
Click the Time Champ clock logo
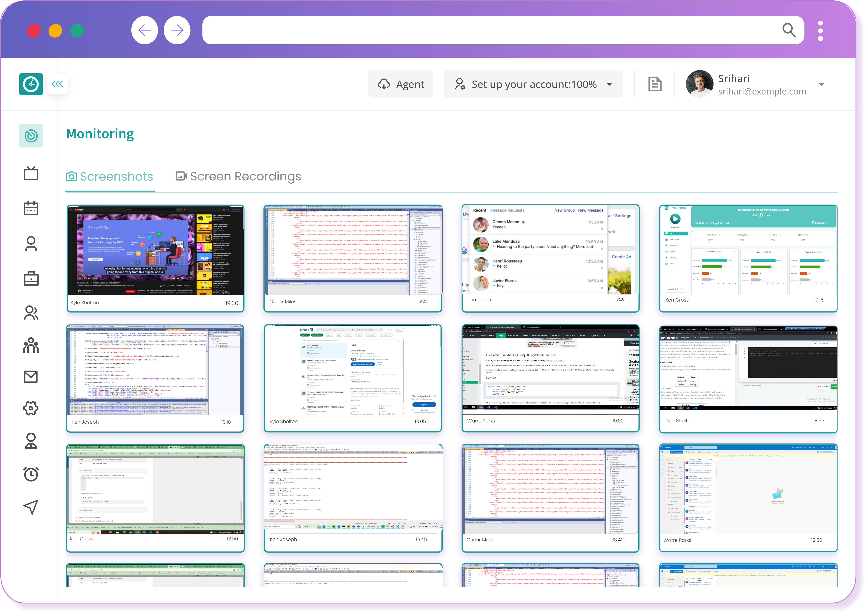[31, 84]
